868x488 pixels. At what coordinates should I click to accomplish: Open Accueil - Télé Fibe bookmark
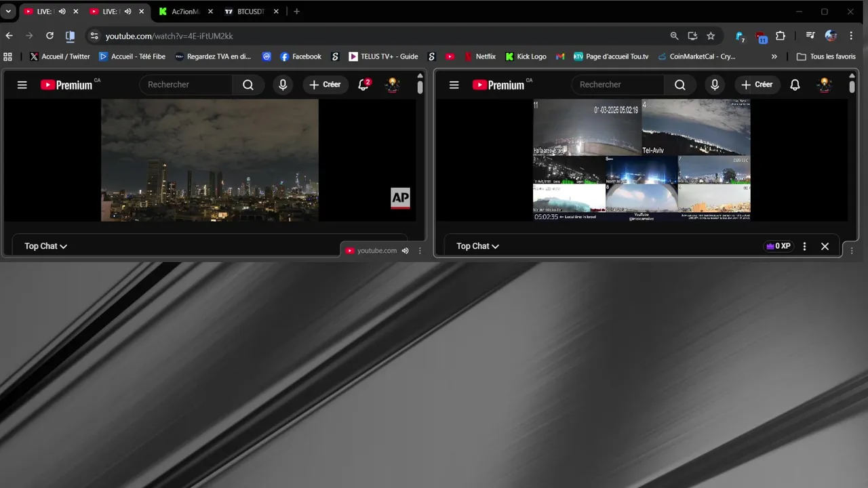(x=132, y=56)
